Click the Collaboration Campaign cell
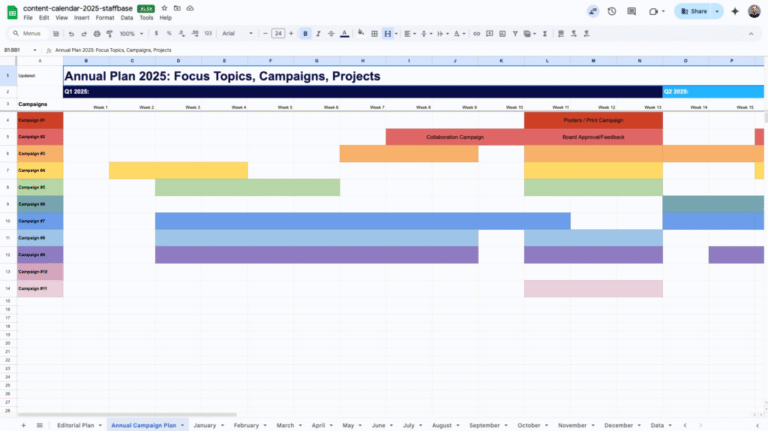The height and width of the screenshot is (431, 768). point(454,137)
